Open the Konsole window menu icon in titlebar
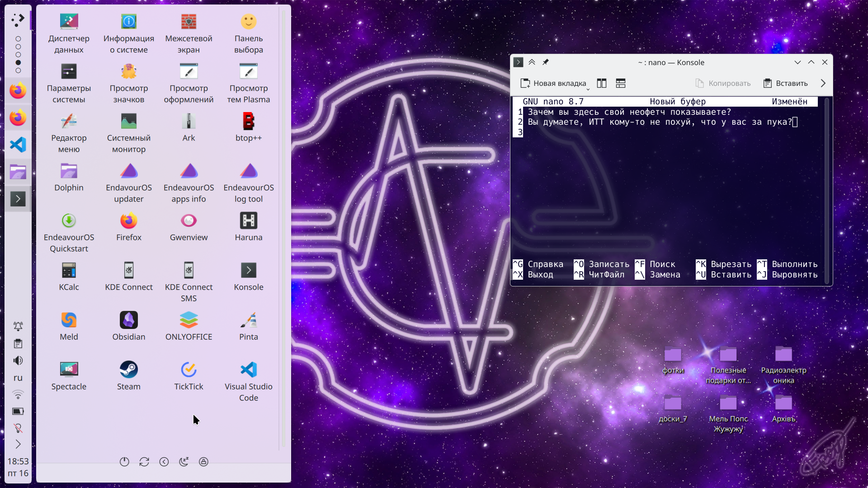 518,62
